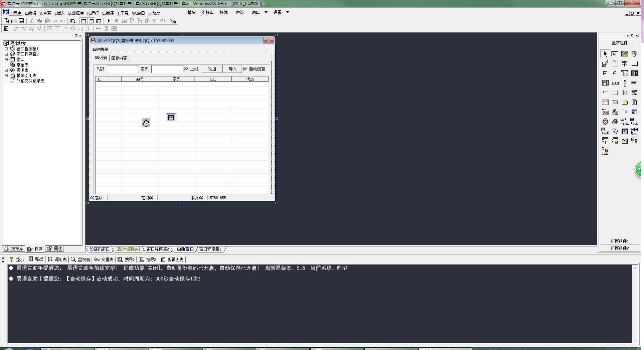Toggle the 上线 checkbox

[x=186, y=69]
